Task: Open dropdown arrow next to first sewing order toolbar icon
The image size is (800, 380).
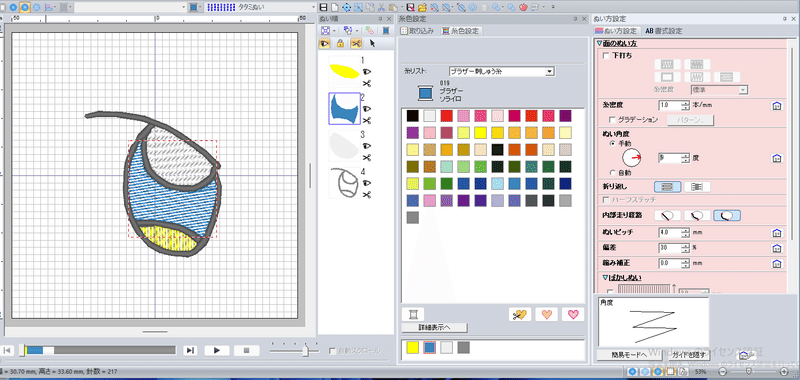Action: point(334,31)
